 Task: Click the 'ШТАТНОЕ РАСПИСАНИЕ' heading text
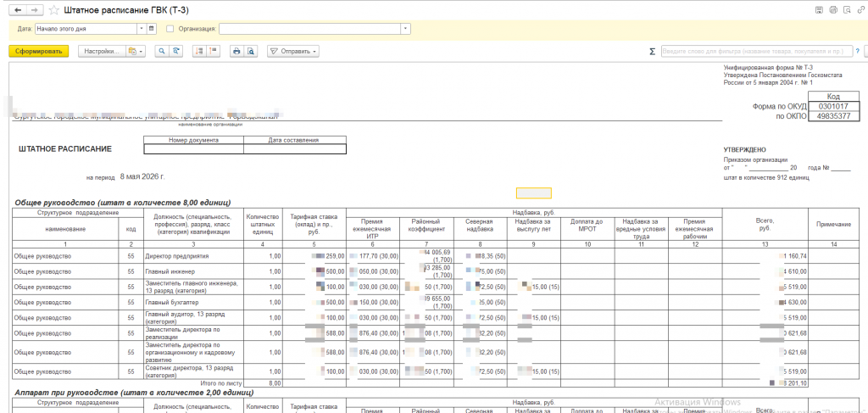[x=64, y=149]
